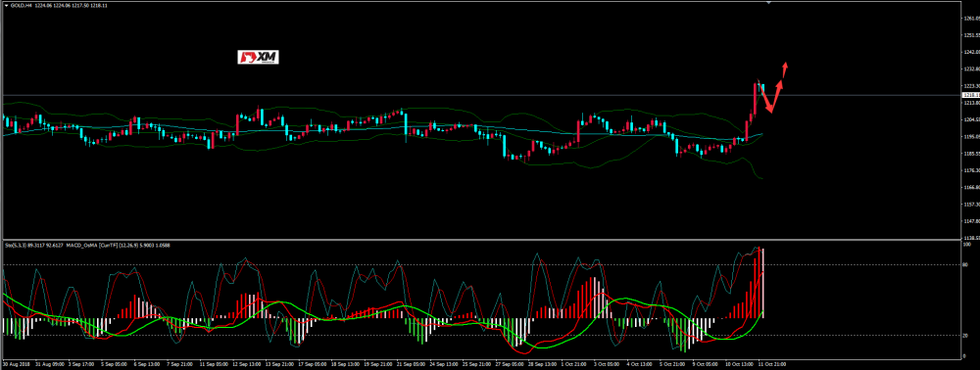The width and height of the screenshot is (980, 370).
Task: Click the 20 level on oscillator scale
Action: 965,335
